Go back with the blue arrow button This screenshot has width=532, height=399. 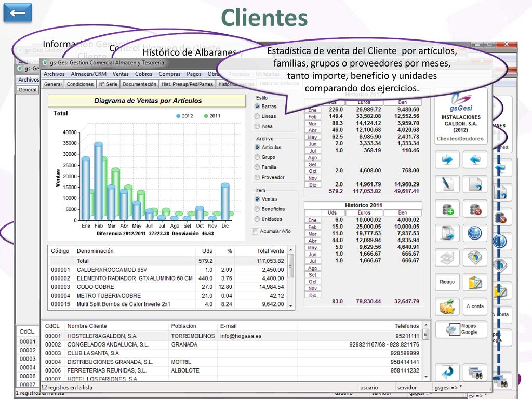pos(18,13)
